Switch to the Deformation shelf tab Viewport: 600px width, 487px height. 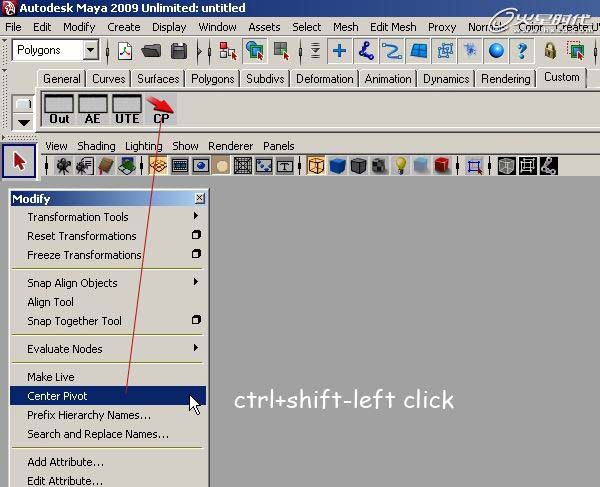click(x=324, y=79)
